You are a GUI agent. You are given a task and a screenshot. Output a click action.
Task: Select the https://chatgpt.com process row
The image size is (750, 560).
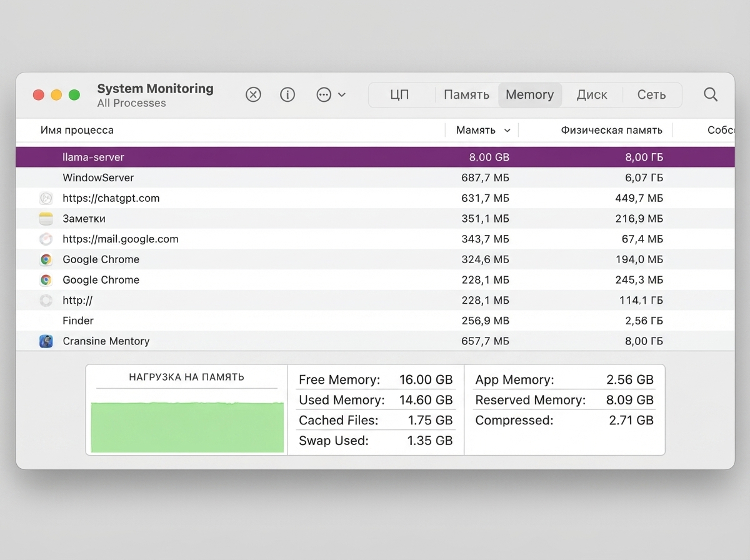coord(375,198)
